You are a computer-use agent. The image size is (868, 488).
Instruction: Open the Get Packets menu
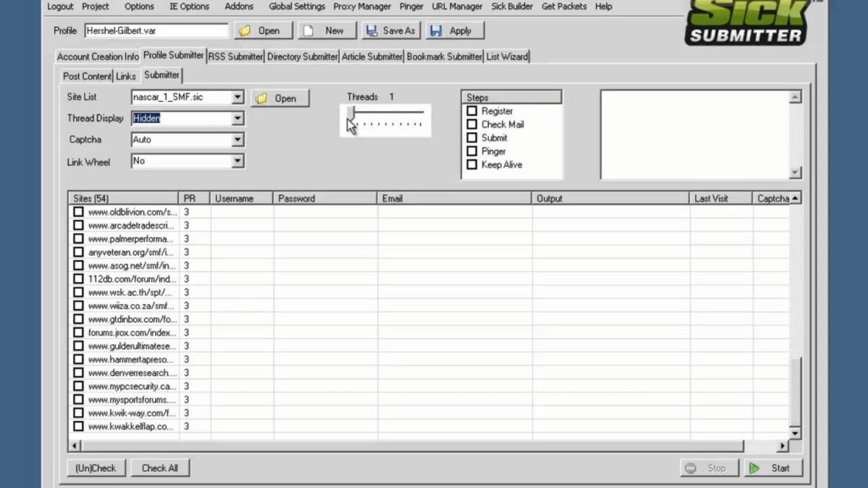564,7
